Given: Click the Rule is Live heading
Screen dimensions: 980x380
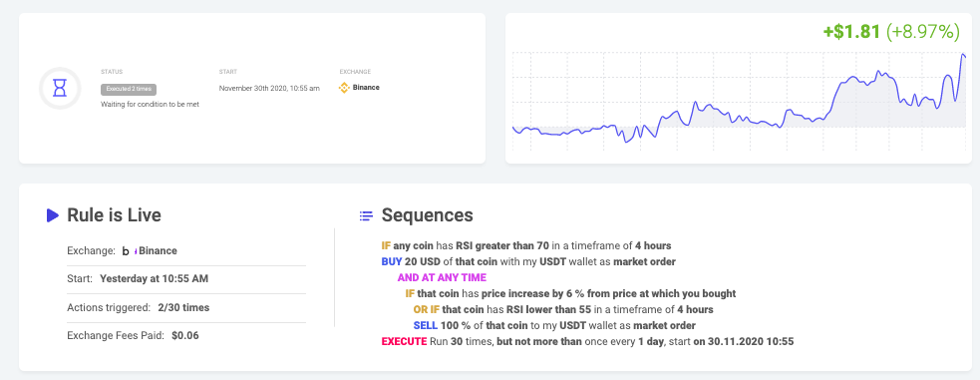Looking at the screenshot, I should [114, 215].
